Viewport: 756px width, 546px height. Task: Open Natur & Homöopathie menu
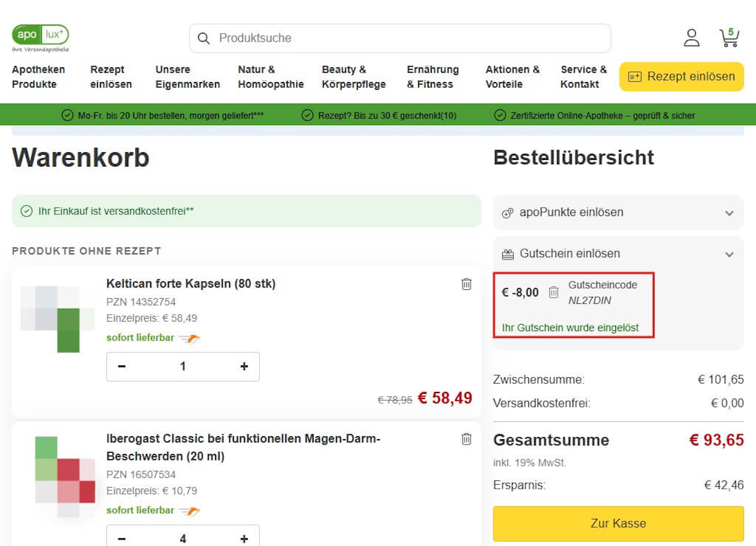tap(271, 77)
